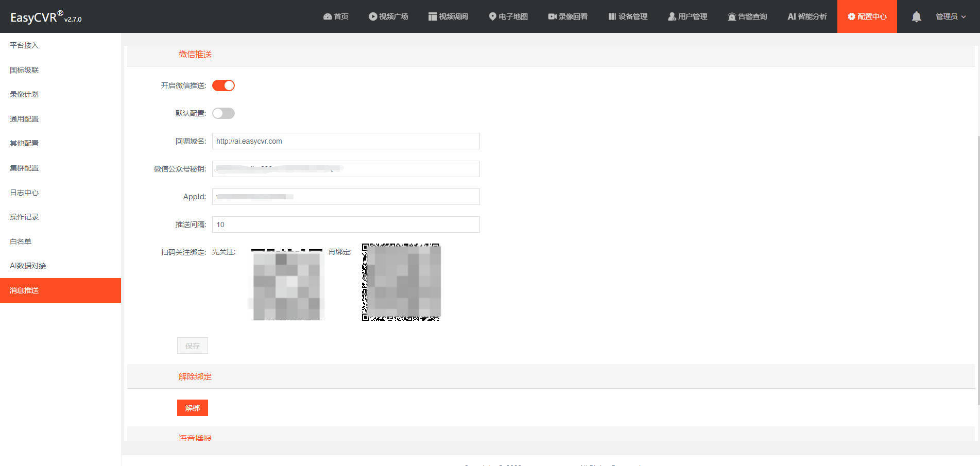The height and width of the screenshot is (466, 980).
Task: Click the 扫码关注绑定 label
Action: click(x=183, y=252)
